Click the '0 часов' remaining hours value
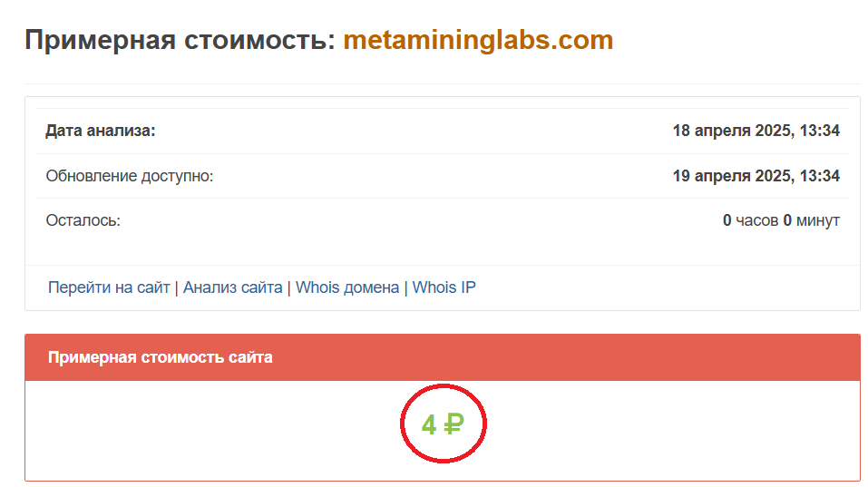This screenshot has height=487, width=868. pos(750,220)
